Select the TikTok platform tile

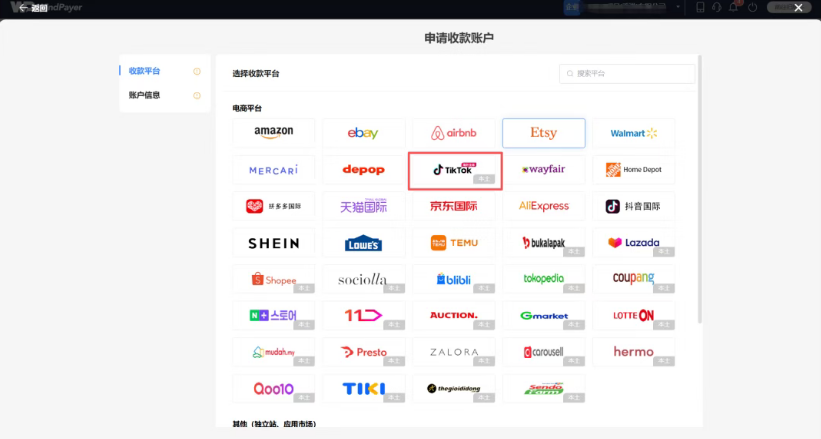click(454, 170)
